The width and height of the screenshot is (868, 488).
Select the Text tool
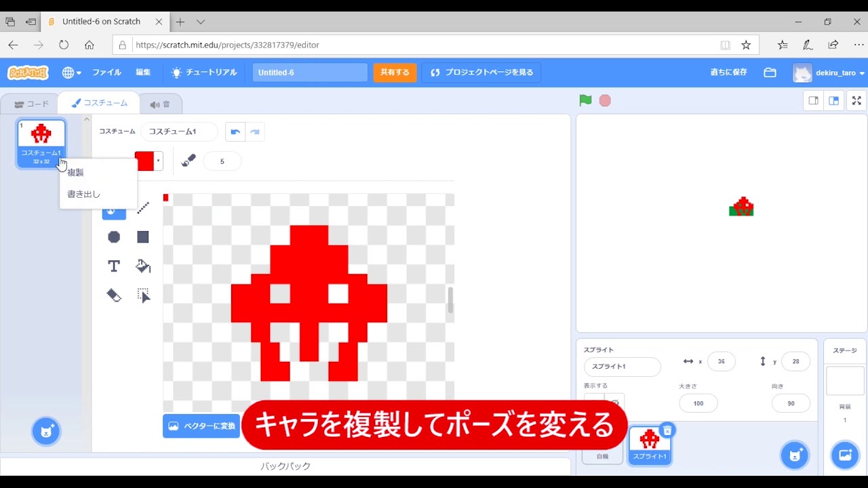114,266
